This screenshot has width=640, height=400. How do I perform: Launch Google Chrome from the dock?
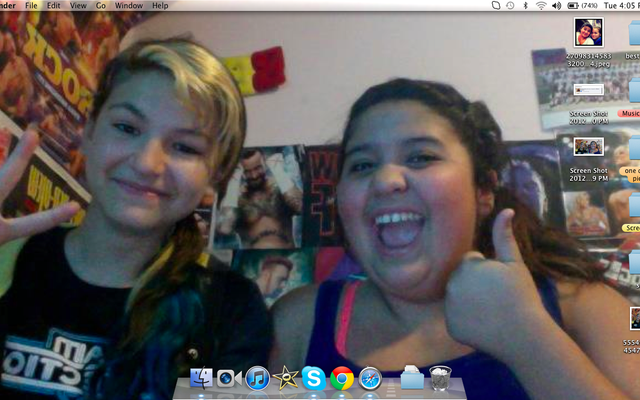pyautogui.click(x=342, y=379)
